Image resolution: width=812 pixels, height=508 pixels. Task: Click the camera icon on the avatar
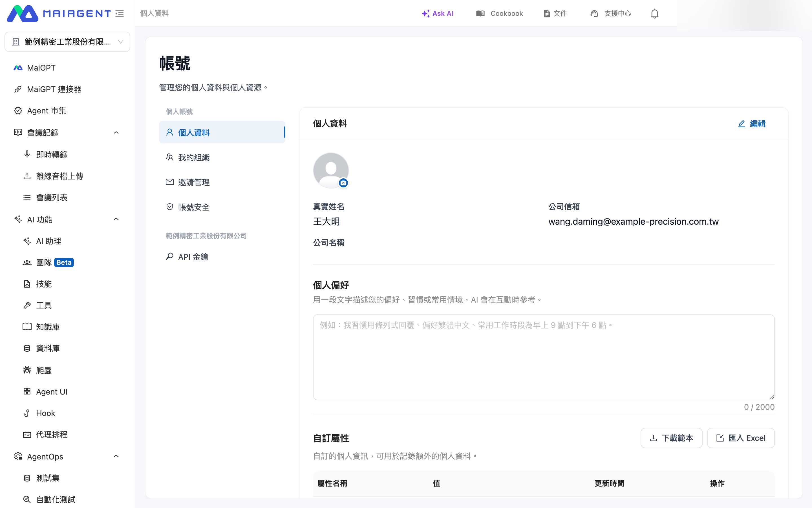(x=343, y=183)
